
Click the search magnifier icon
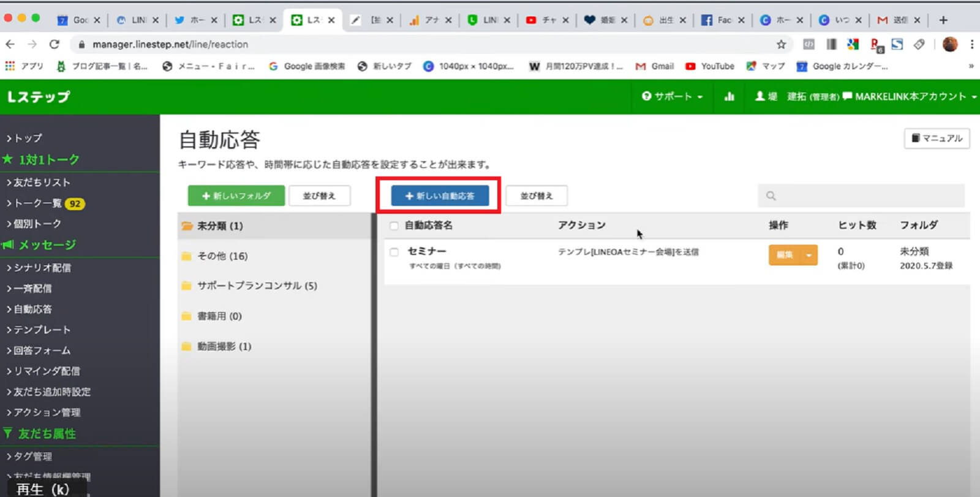771,196
